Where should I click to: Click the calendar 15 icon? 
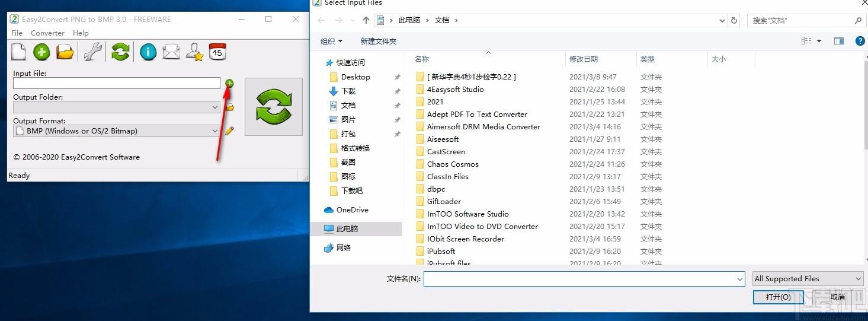click(x=217, y=52)
